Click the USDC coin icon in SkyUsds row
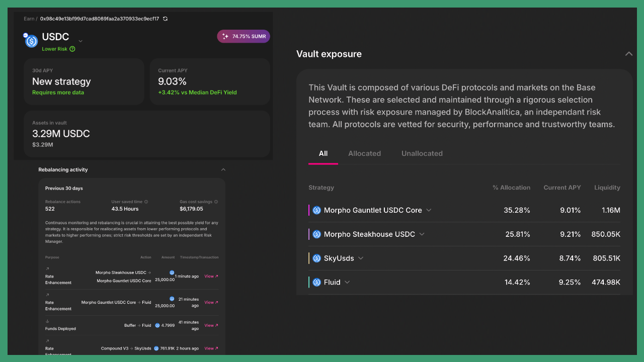644x362 pixels. coord(316,258)
